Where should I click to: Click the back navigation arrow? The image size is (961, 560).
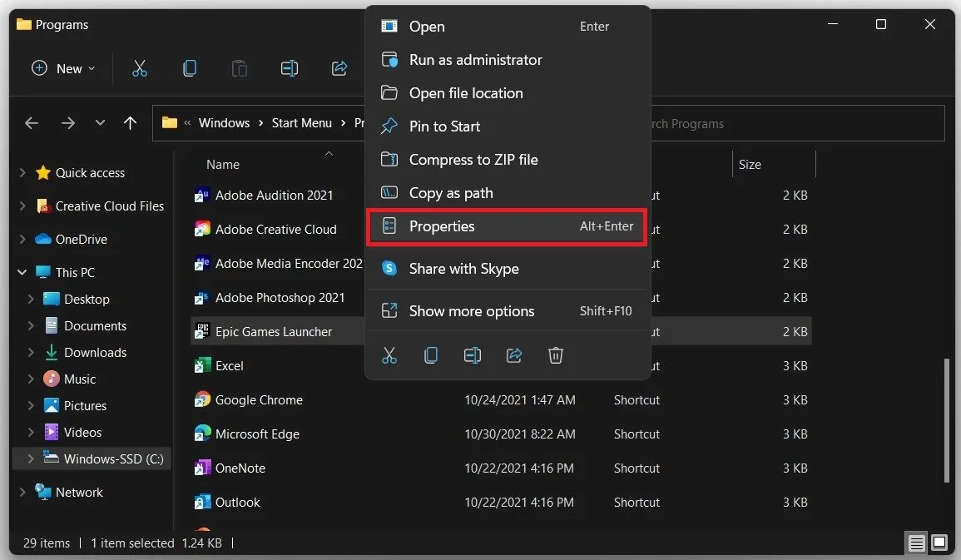pos(31,122)
